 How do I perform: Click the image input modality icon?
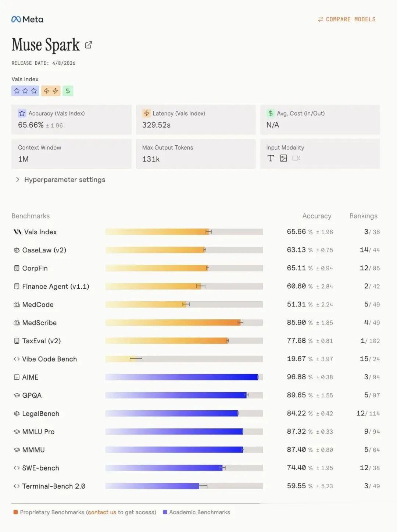(283, 158)
